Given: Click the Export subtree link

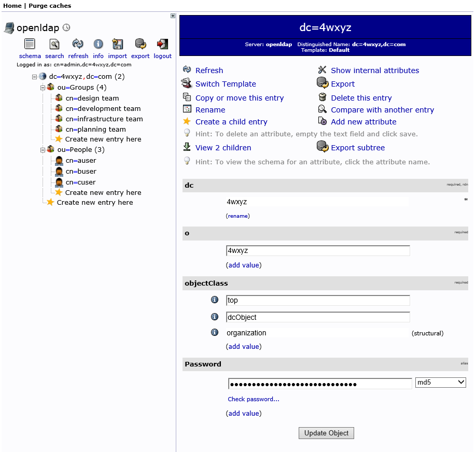Looking at the screenshot, I should coord(358,148).
